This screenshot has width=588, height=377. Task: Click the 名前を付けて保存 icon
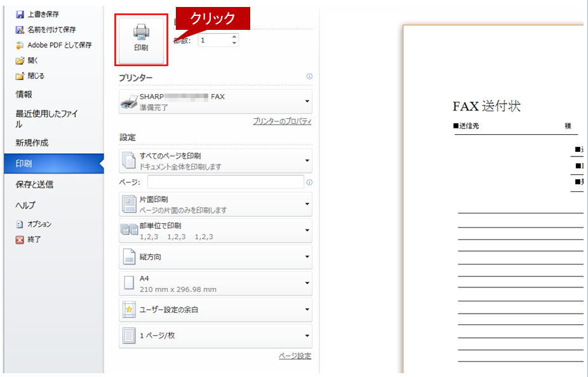[x=20, y=30]
